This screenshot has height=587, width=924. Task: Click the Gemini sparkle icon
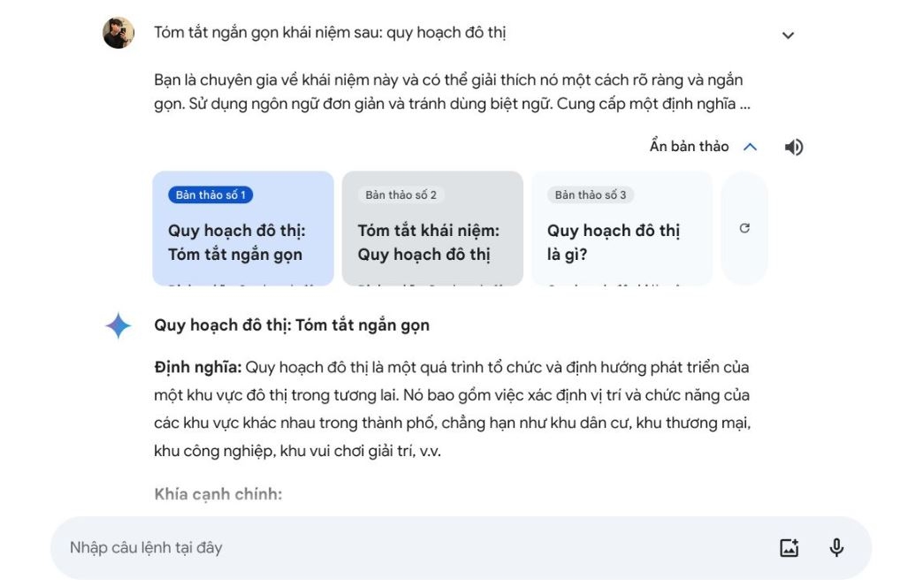click(x=118, y=325)
